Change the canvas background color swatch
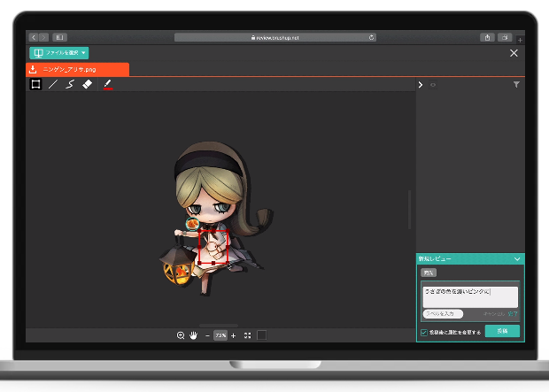The image size is (549, 392). [x=261, y=335]
